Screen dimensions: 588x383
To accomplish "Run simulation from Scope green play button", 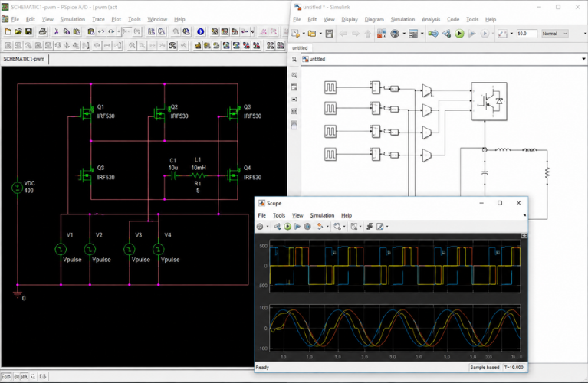I will (x=287, y=226).
